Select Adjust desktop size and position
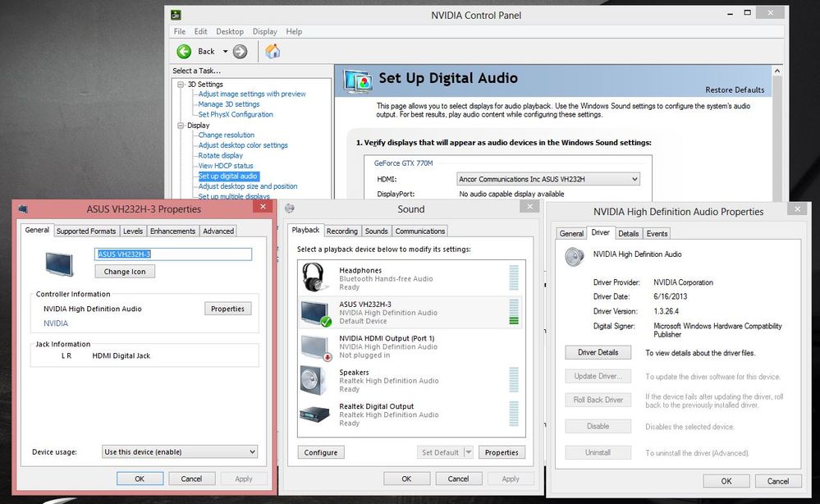This screenshot has width=820, height=504. tap(247, 186)
